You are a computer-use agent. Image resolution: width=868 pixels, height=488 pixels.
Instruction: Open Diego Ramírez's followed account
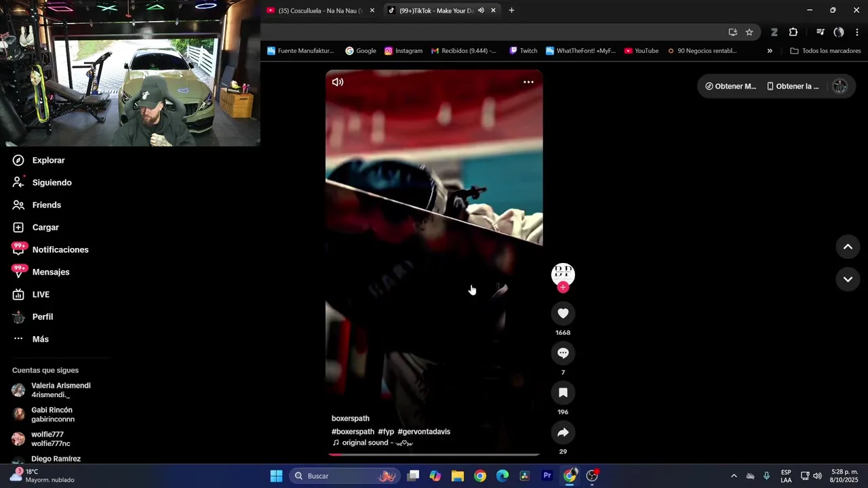point(47,459)
